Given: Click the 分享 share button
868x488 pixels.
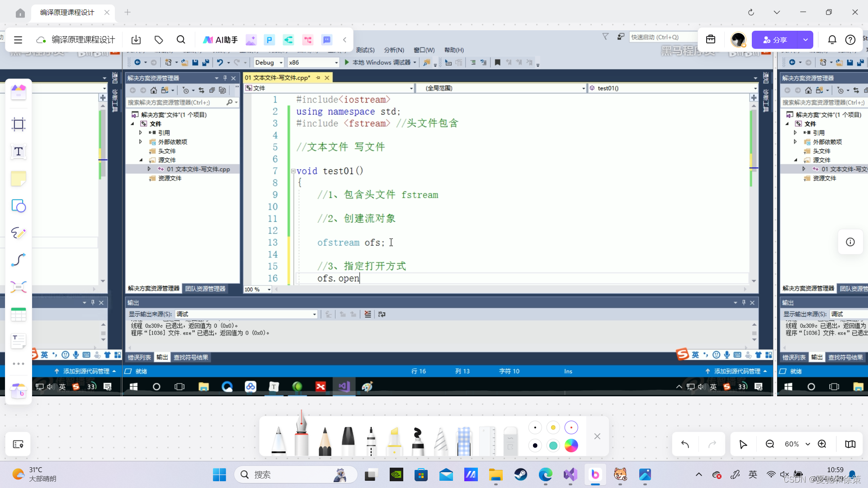Looking at the screenshot, I should click(x=774, y=40).
